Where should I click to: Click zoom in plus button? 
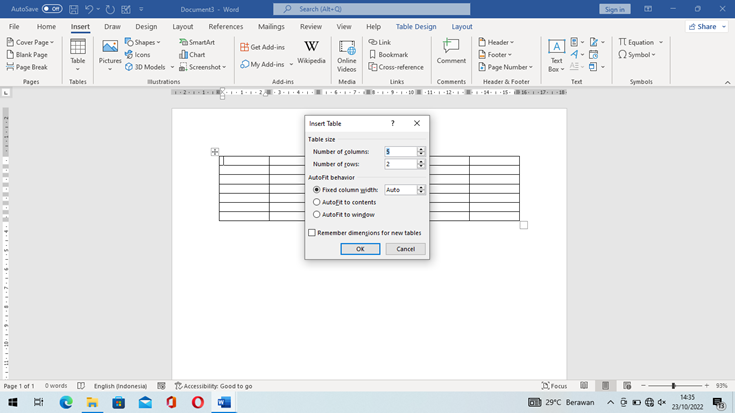707,386
